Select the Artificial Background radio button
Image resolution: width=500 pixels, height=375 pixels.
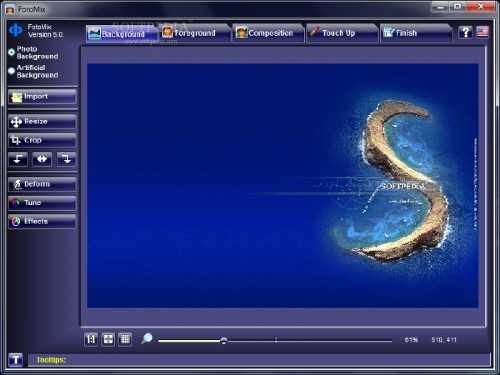click(12, 71)
